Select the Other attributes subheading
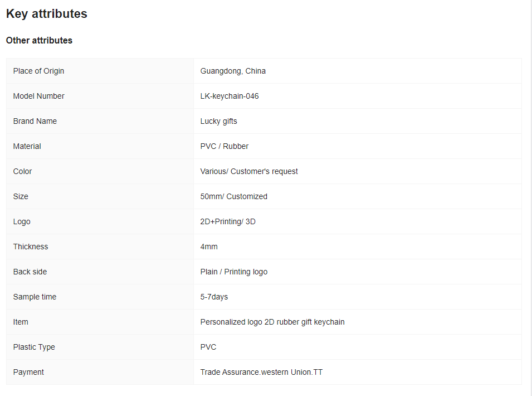 (39, 40)
